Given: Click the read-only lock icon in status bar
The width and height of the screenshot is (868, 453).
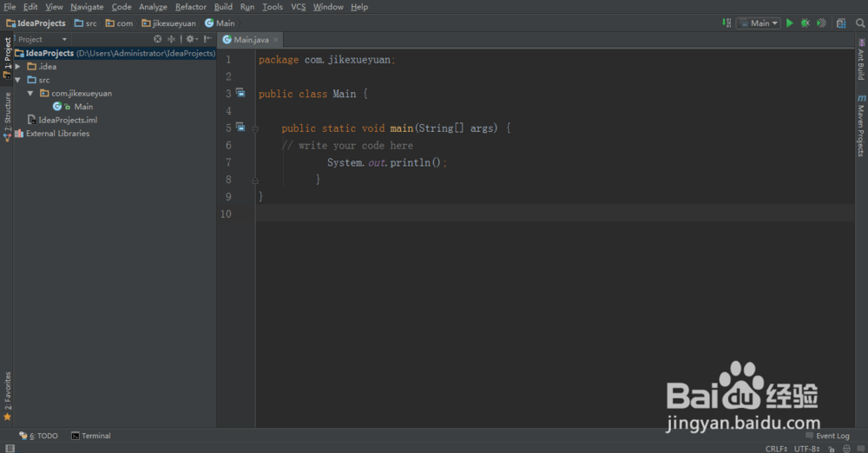Looking at the screenshot, I should (831, 449).
